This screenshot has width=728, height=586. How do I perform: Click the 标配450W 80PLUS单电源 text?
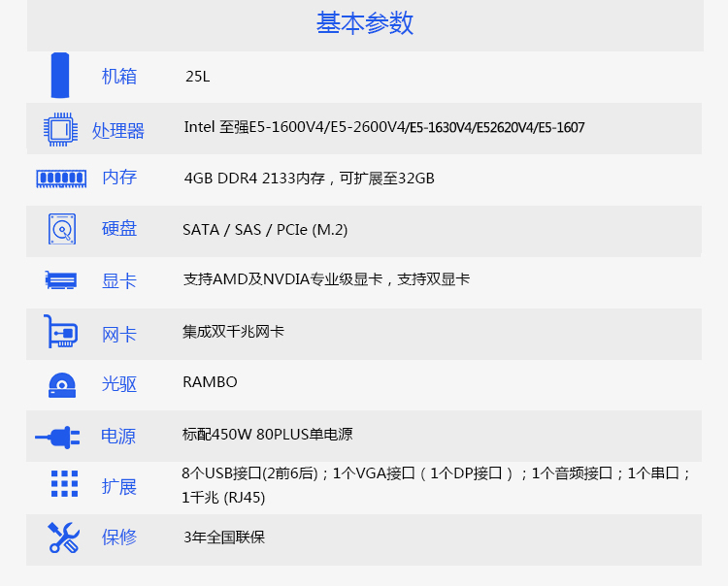point(274,435)
